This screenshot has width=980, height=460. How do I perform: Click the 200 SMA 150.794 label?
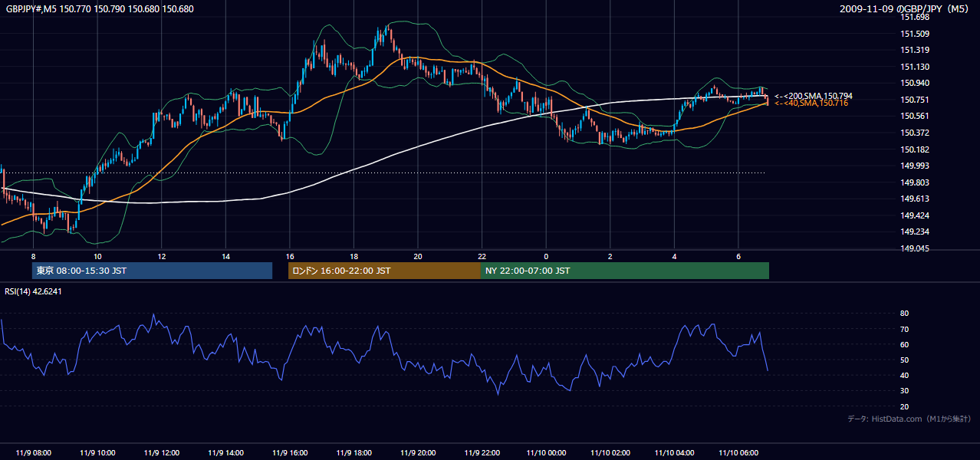(x=813, y=96)
